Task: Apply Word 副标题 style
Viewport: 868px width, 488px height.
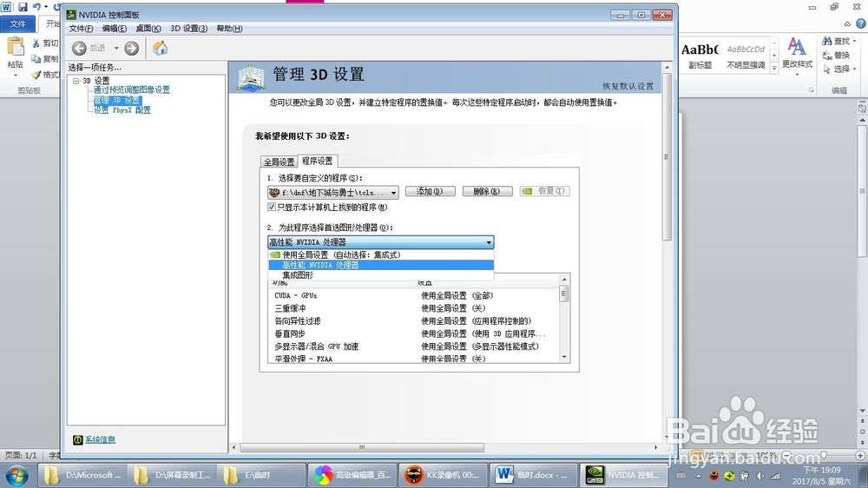Action: (x=700, y=56)
